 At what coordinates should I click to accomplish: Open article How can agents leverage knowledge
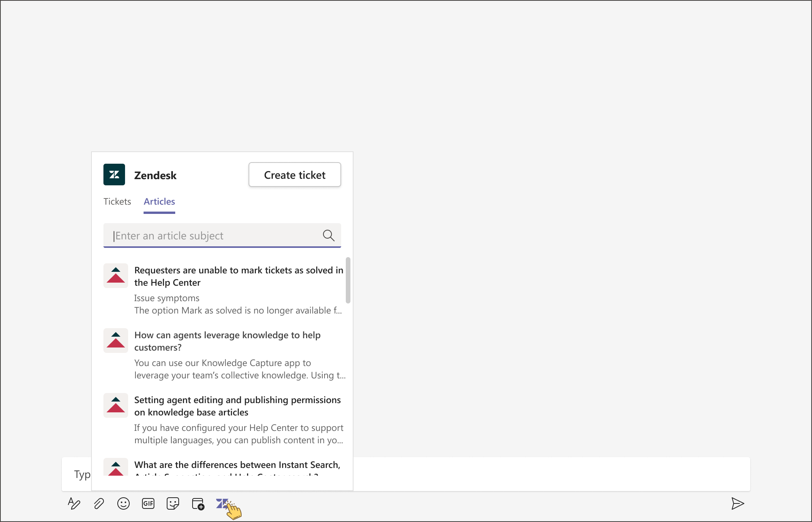point(227,341)
